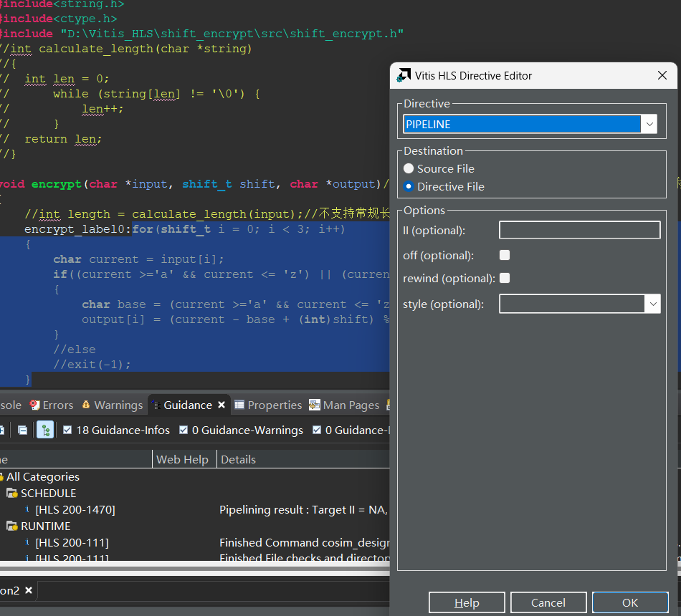Open the partially visible Console tab
Viewport: 681px width, 616px height.
(x=11, y=405)
